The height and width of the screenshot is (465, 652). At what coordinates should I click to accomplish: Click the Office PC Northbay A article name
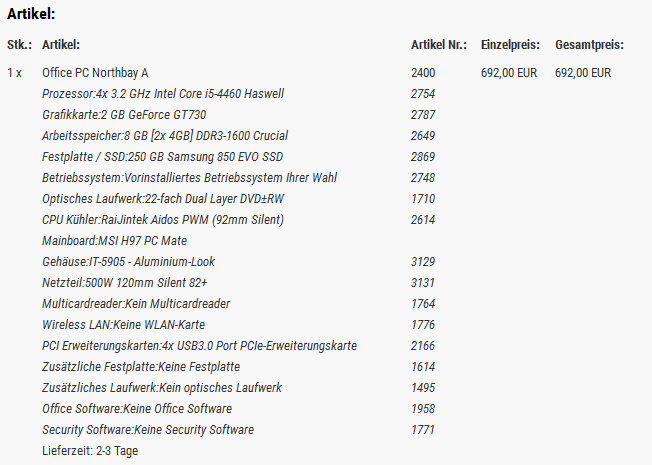click(95, 73)
